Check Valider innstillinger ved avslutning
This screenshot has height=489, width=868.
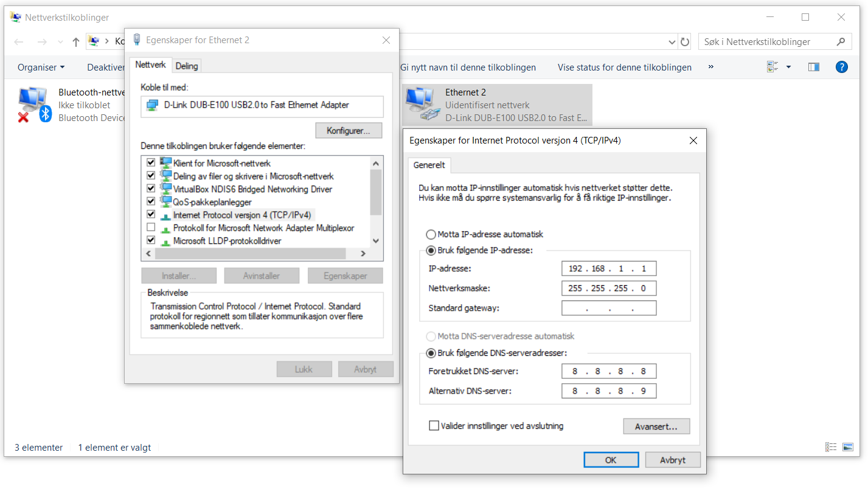pyautogui.click(x=434, y=426)
